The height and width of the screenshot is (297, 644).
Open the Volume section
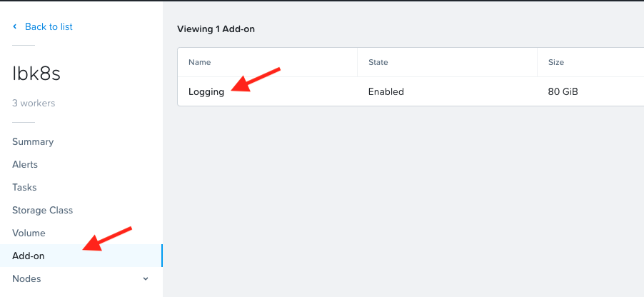pos(29,233)
